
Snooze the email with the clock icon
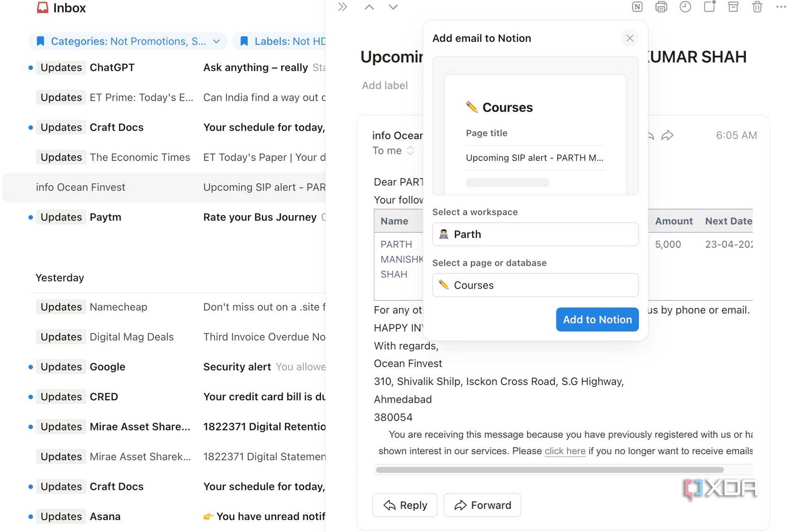pyautogui.click(x=685, y=7)
